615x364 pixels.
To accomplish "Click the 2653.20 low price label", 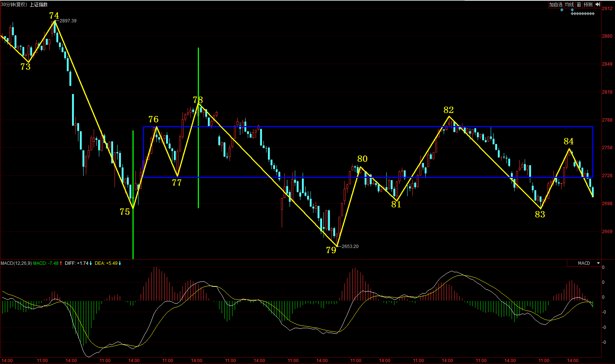I will [350, 247].
